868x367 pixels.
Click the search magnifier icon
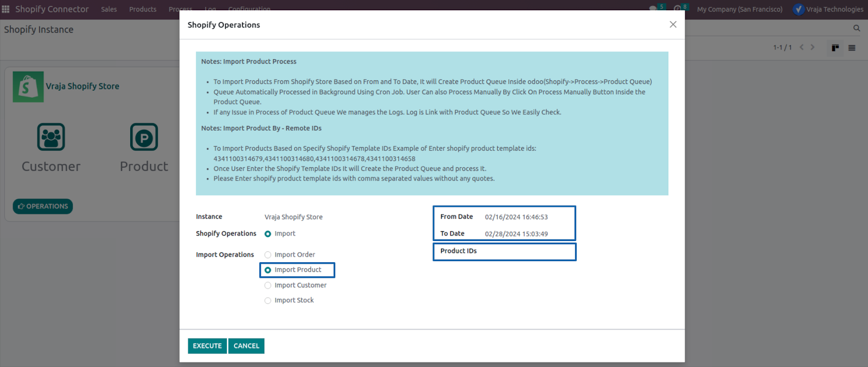click(857, 28)
